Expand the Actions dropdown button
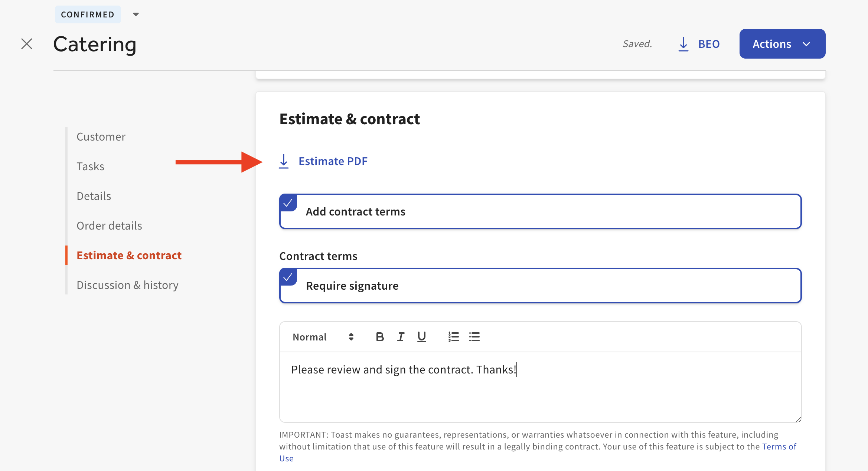The image size is (868, 471). pos(782,44)
